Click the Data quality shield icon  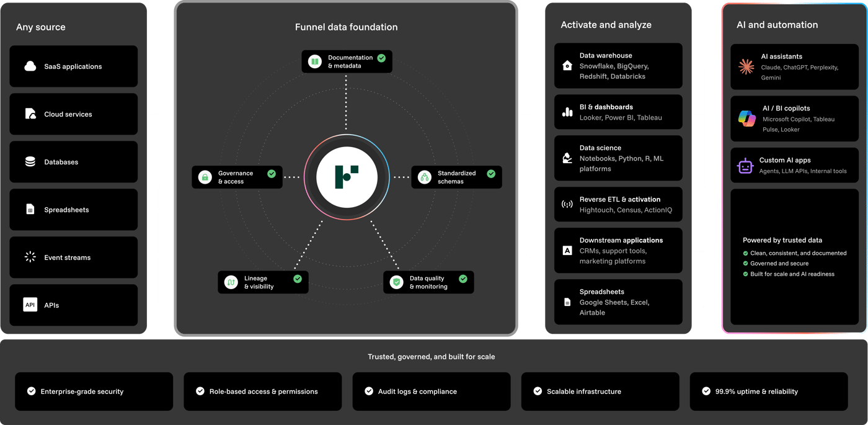coord(397,282)
